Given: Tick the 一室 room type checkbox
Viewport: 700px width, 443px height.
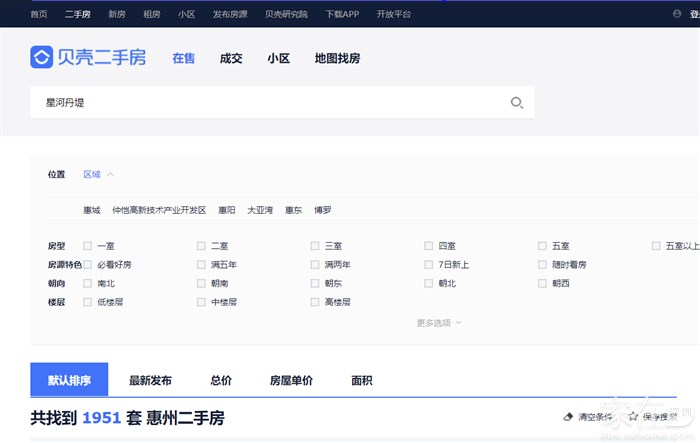Looking at the screenshot, I should (88, 246).
